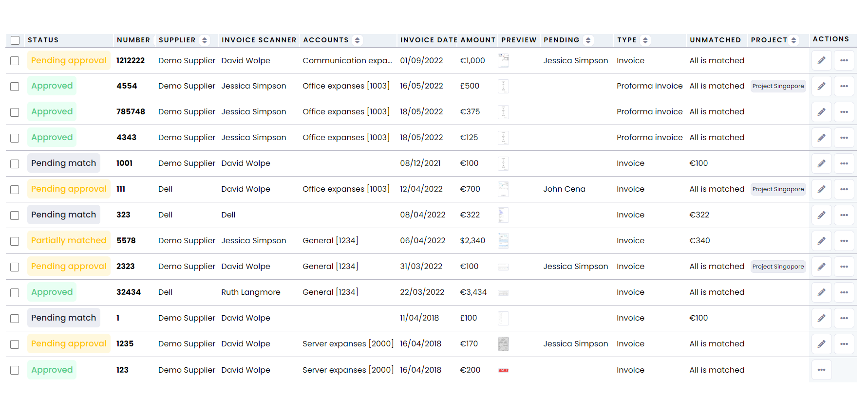Select the checkbox for invoice 1001
868x396 pixels.
[x=15, y=164]
